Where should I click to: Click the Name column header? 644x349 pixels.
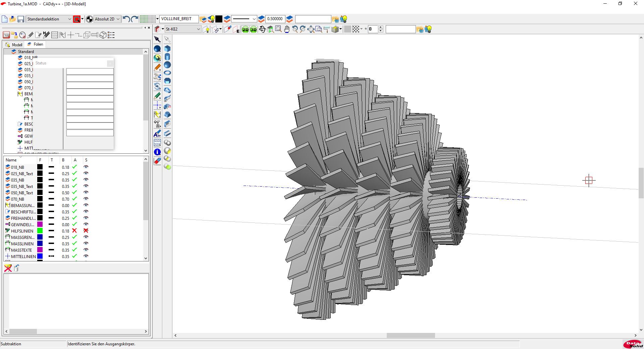tap(11, 160)
